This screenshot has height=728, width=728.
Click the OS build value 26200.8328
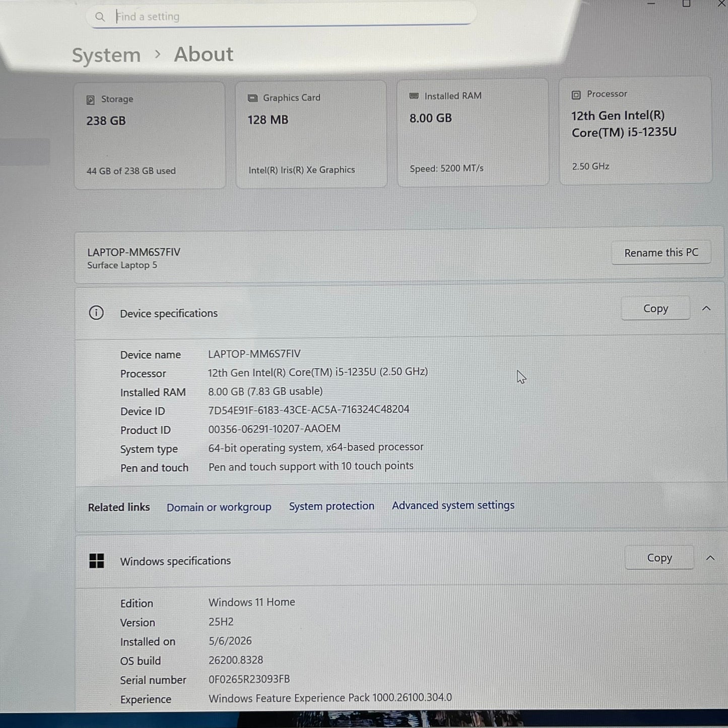point(236,660)
